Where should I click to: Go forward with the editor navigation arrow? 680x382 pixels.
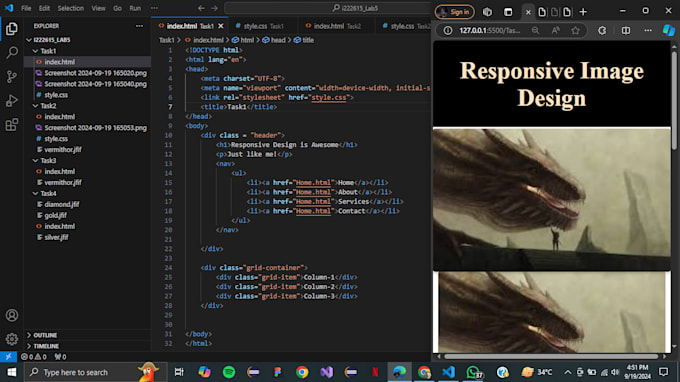pyautogui.click(x=215, y=8)
